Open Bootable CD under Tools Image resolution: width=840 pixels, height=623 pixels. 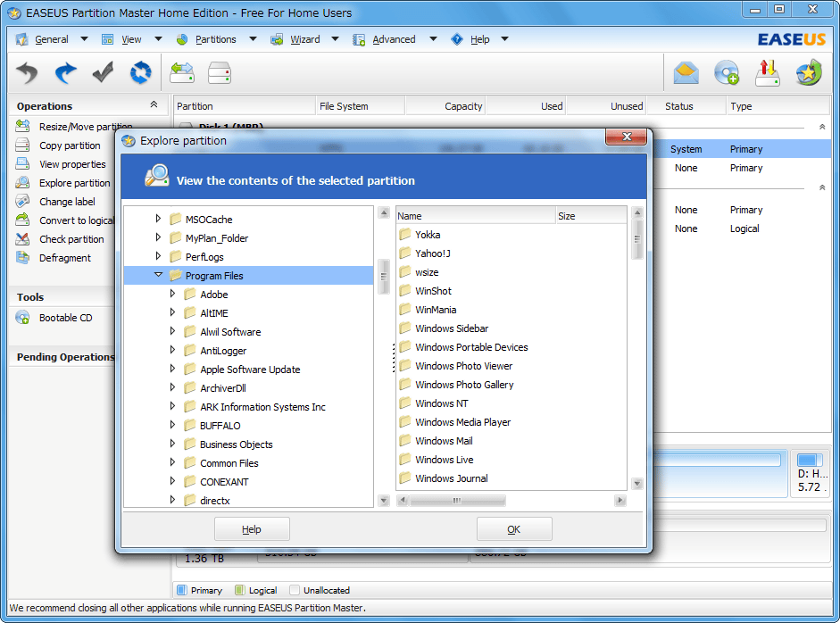[x=65, y=318]
